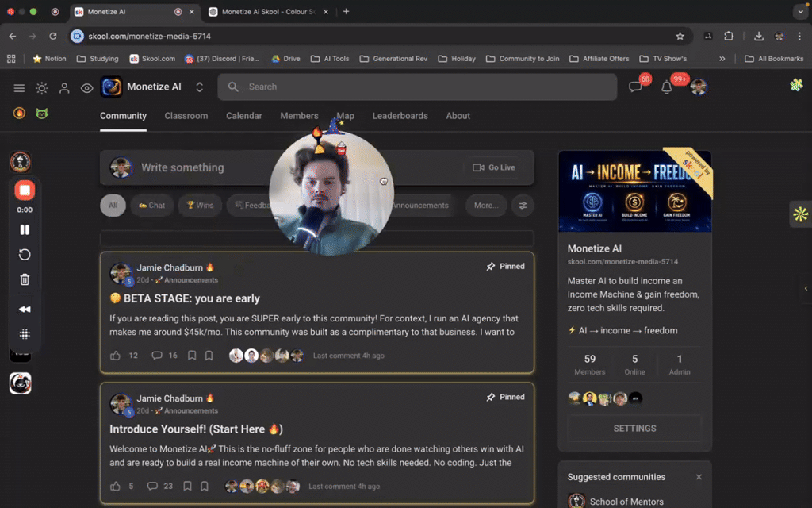Open the feed sort filter sliders icon
812x508 pixels.
523,206
